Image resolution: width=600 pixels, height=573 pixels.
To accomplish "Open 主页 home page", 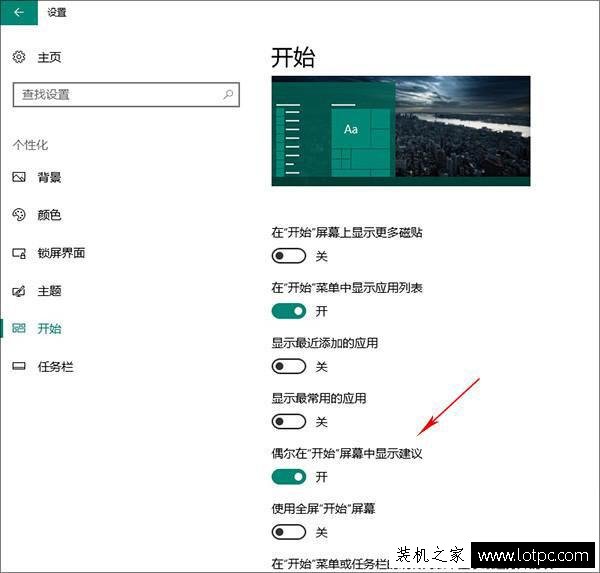I will pos(49,57).
